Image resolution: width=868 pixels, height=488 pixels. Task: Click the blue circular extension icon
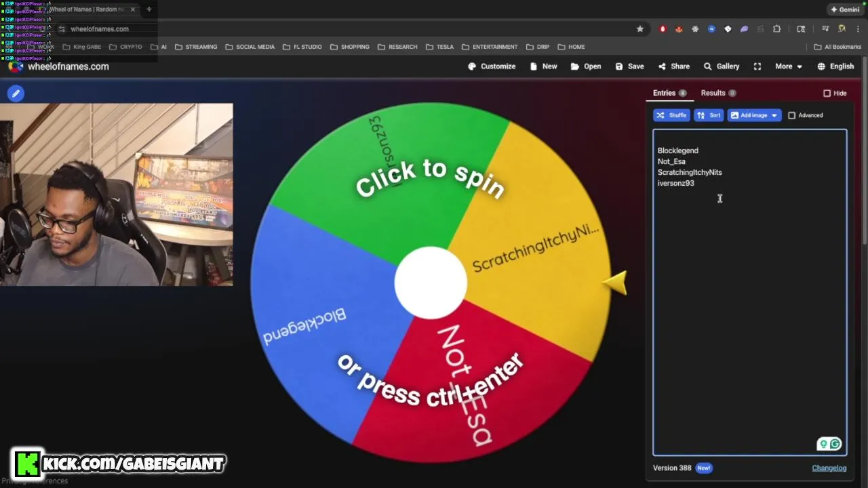click(711, 29)
